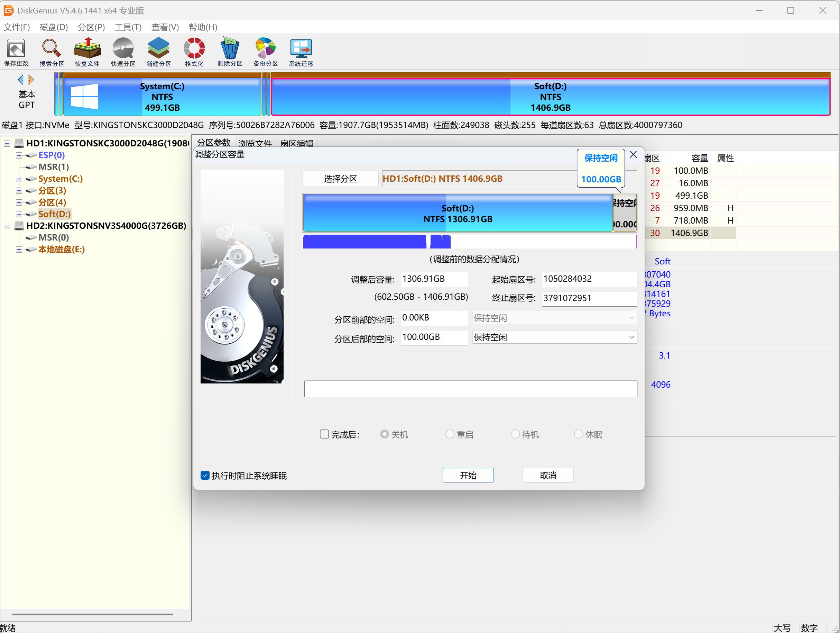
Task: Click the 调整后容量 input field
Action: click(434, 279)
